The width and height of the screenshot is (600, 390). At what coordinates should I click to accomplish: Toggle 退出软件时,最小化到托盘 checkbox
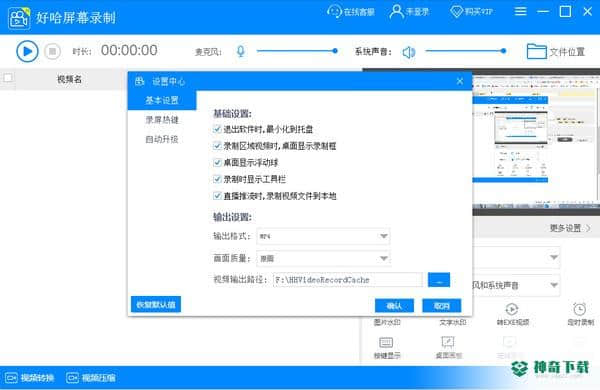[217, 129]
